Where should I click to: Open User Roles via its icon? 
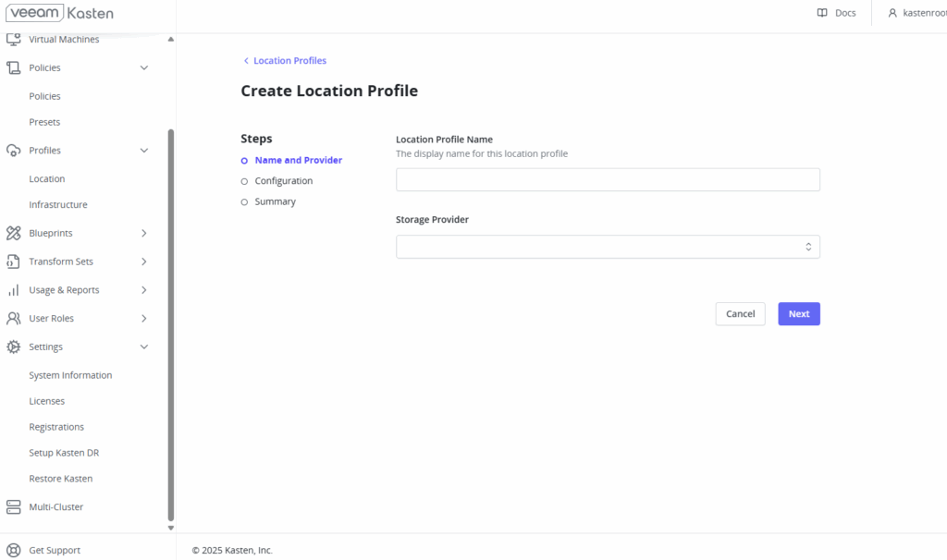click(14, 318)
